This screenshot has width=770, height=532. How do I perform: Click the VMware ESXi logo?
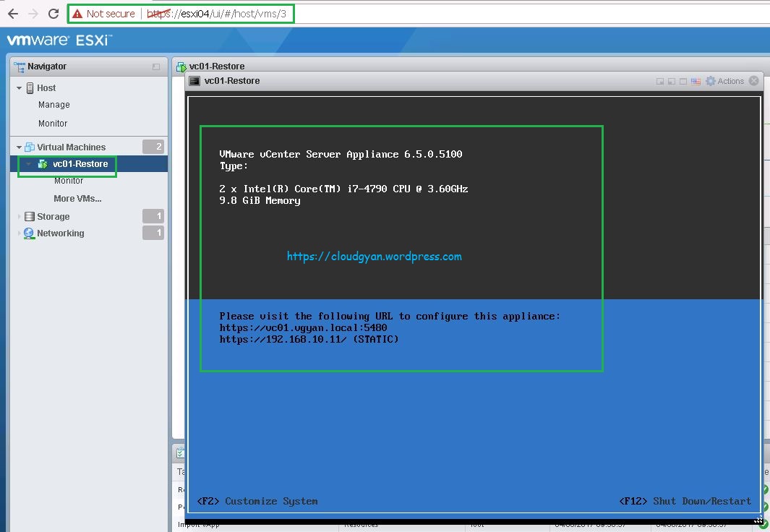click(x=59, y=40)
